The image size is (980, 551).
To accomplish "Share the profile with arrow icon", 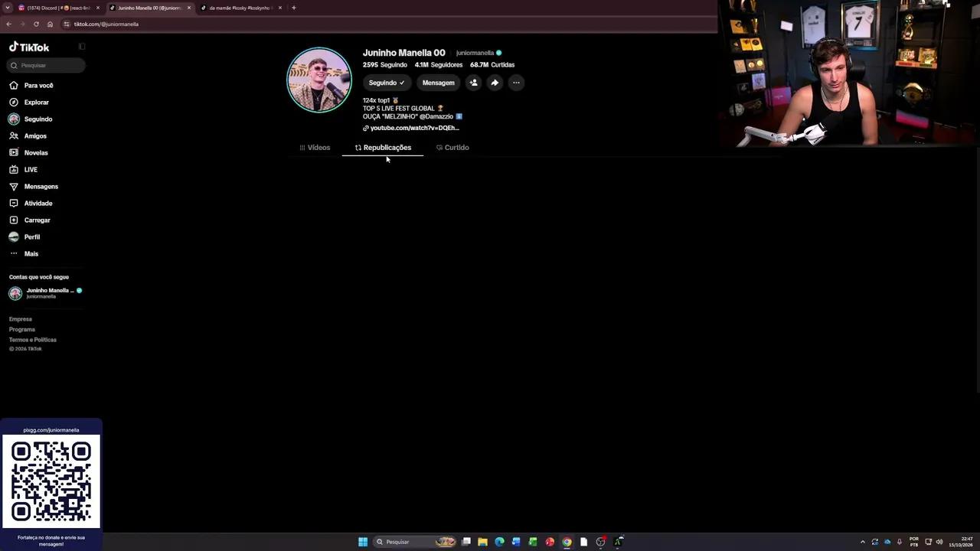I will click(495, 83).
